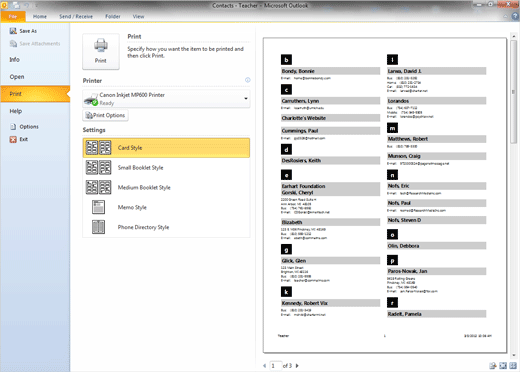Click the multiple pages view icon
The image size is (520, 372).
click(513, 366)
